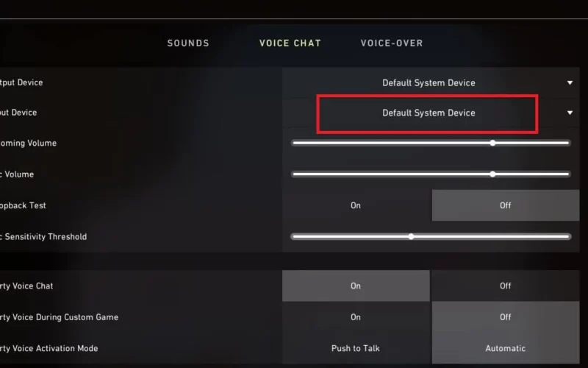Set Party Voice Chat to On
This screenshot has width=588, height=368.
tap(356, 286)
